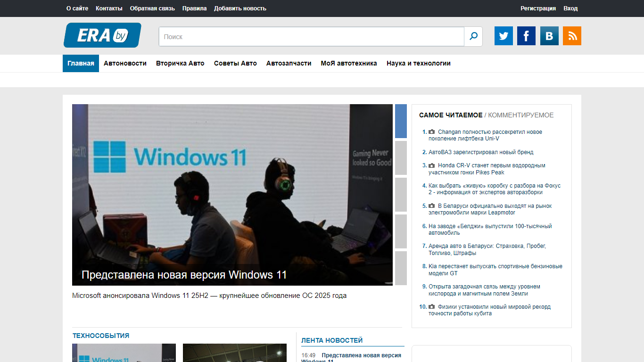Select Главная navigation tab
This screenshot has width=644, height=362.
81,63
